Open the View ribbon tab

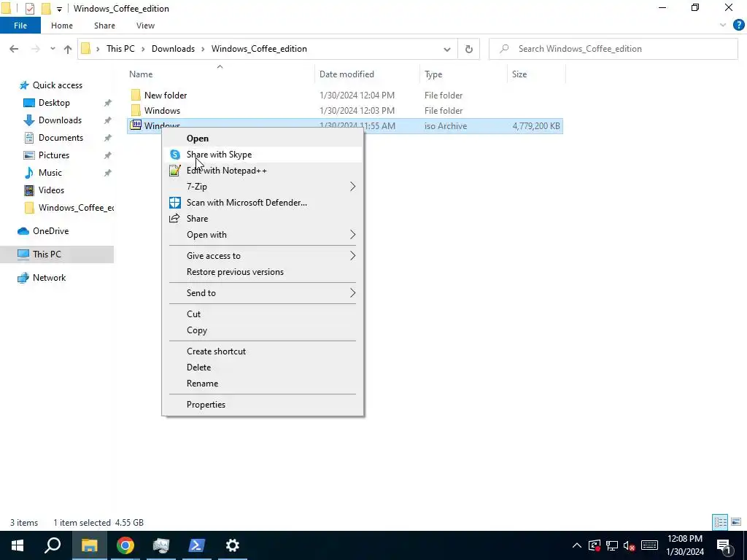(x=145, y=26)
